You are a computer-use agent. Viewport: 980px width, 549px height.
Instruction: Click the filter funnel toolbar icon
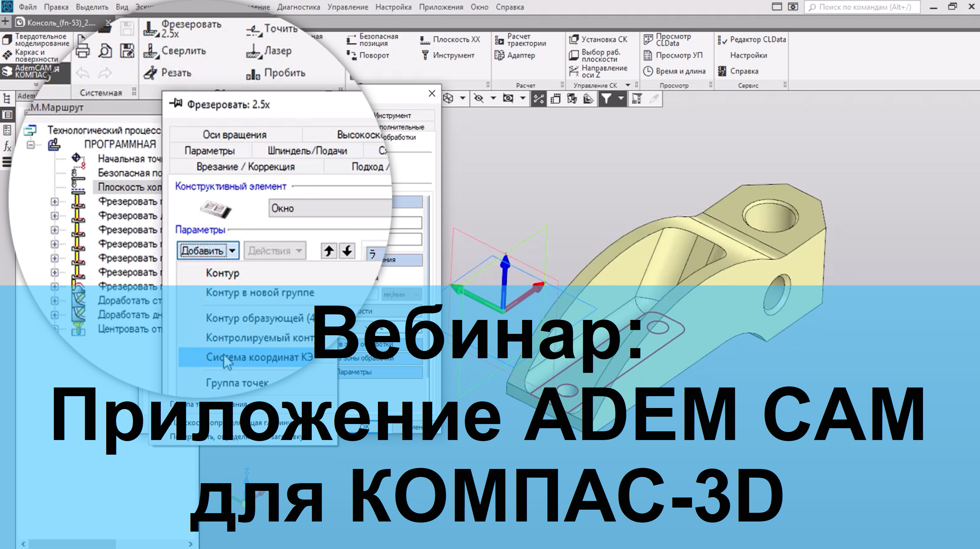click(x=606, y=99)
